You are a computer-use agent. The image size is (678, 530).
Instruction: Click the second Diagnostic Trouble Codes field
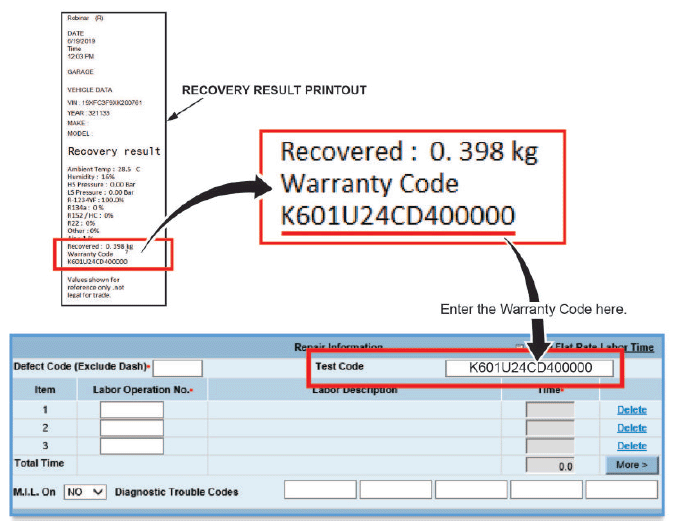point(396,489)
